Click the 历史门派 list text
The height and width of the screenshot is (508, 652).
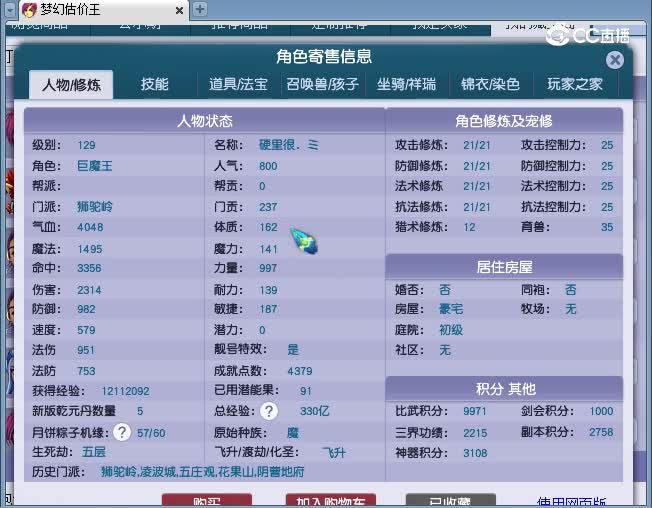click(203, 472)
